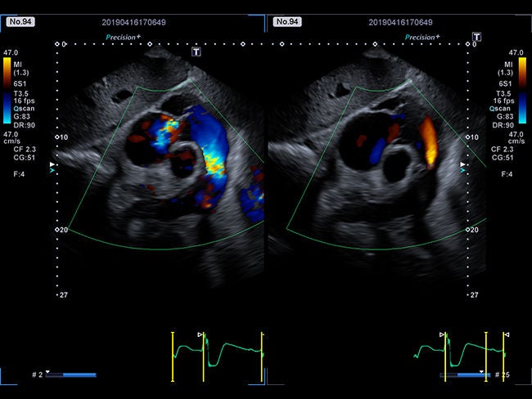This screenshot has width=532, height=399.
Task: Click the cyan arrow marker on right depth scale
Action: click(462, 171)
